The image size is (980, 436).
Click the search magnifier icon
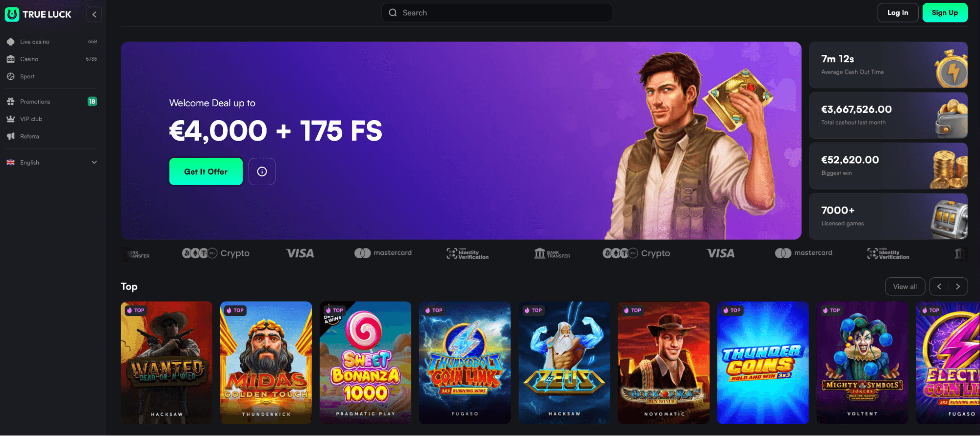click(393, 13)
